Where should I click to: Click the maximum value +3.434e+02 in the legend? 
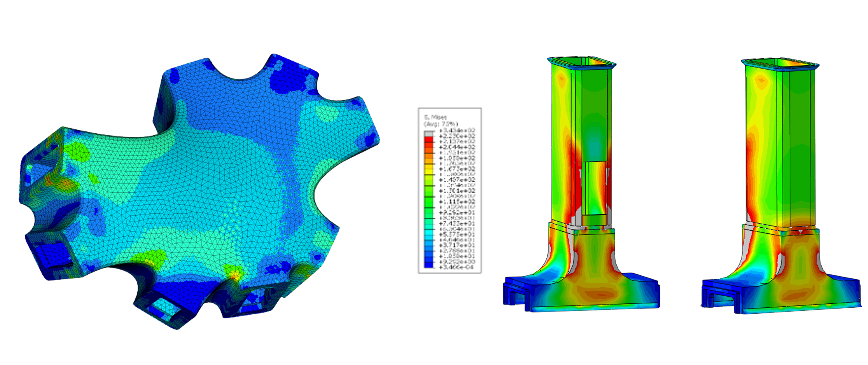click(x=457, y=131)
